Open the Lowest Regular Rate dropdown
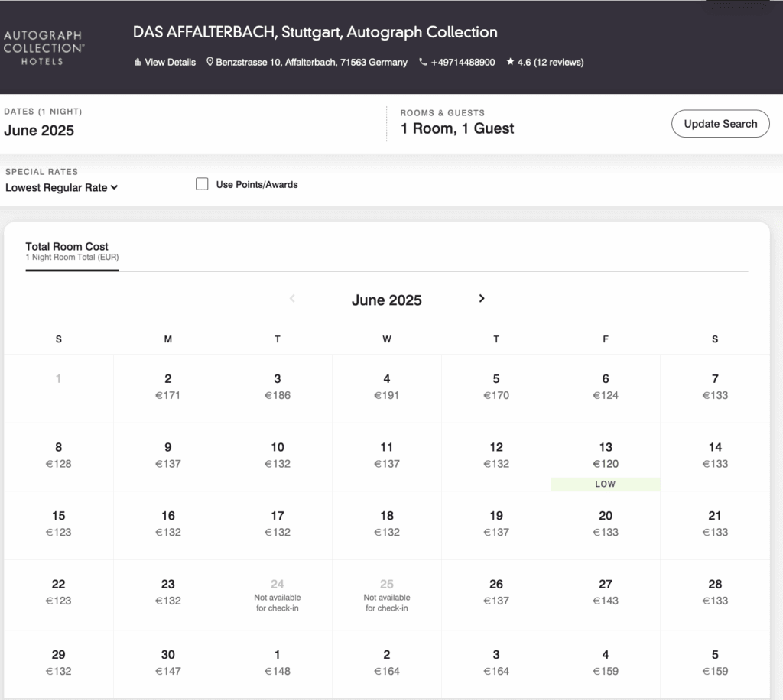This screenshot has width=783, height=700. 61,188
